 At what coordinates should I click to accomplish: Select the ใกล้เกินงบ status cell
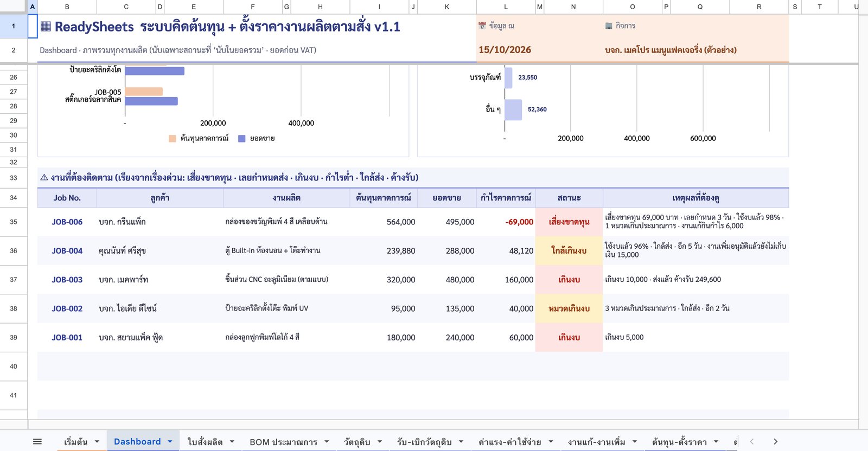click(x=569, y=250)
